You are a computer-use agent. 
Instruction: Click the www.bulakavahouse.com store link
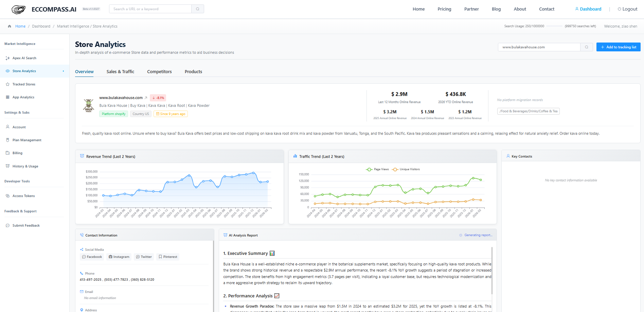(121, 98)
